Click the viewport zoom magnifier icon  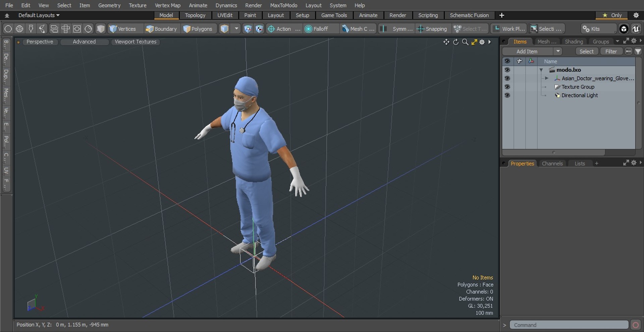[465, 42]
